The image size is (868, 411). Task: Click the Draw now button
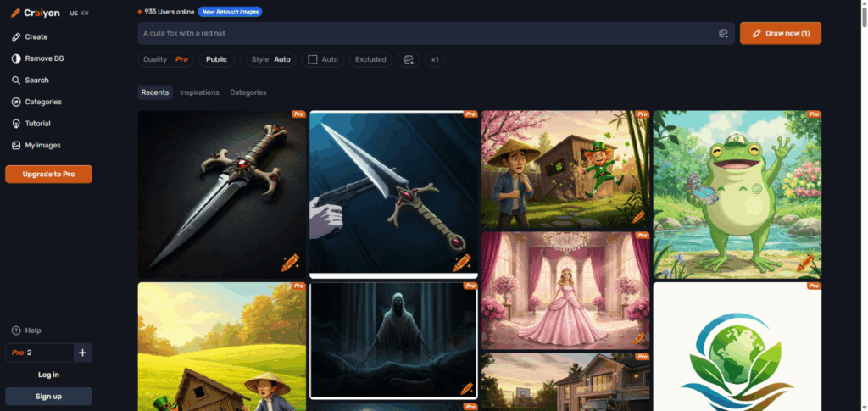[780, 33]
